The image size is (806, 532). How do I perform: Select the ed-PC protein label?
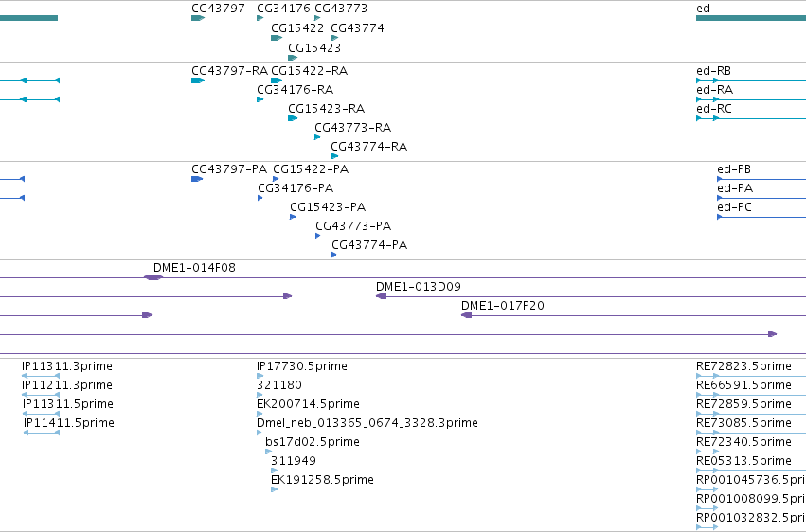(x=734, y=207)
